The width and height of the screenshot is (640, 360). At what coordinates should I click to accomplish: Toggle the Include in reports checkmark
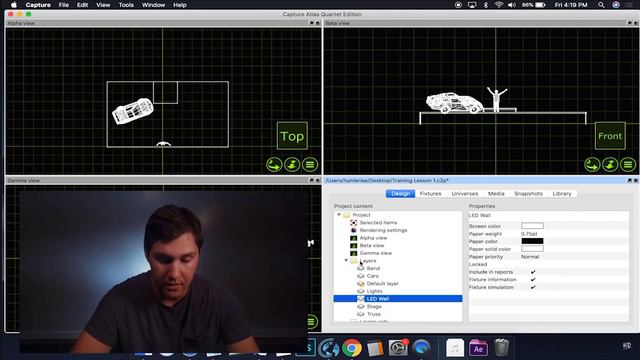(533, 272)
